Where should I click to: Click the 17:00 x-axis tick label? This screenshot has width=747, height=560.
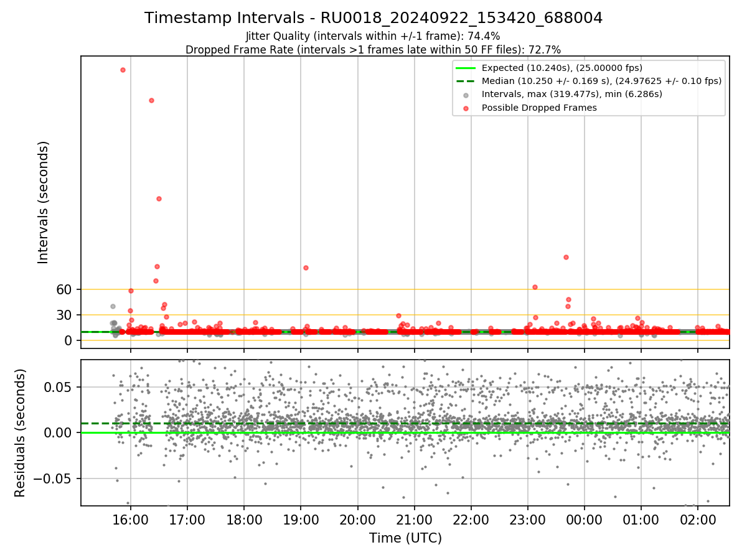point(187,519)
